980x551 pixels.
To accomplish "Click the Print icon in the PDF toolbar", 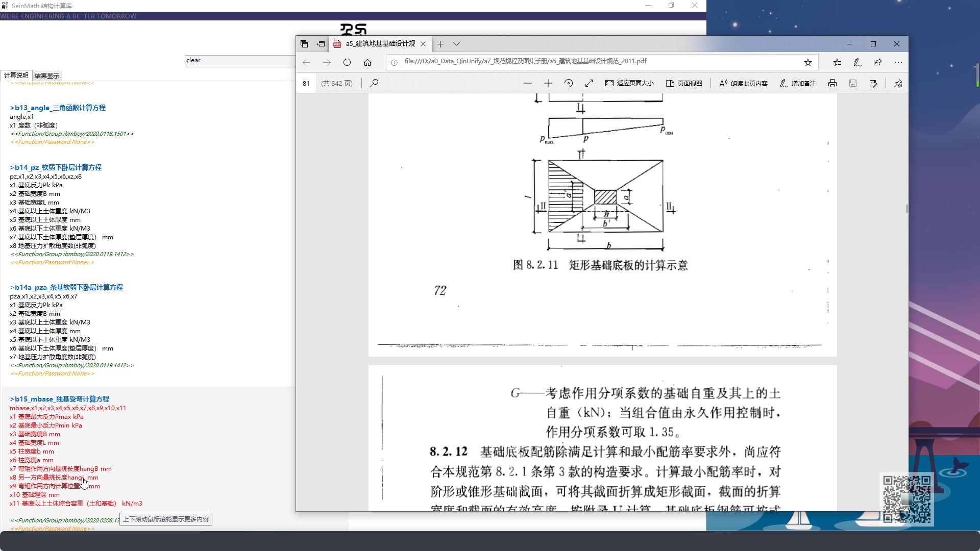I will tap(832, 83).
